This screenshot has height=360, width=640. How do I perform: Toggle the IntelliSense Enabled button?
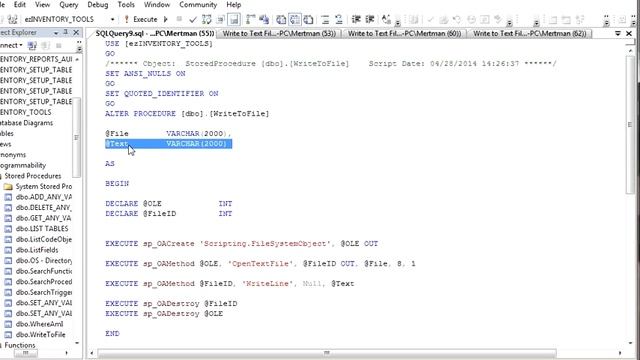tap(234, 19)
